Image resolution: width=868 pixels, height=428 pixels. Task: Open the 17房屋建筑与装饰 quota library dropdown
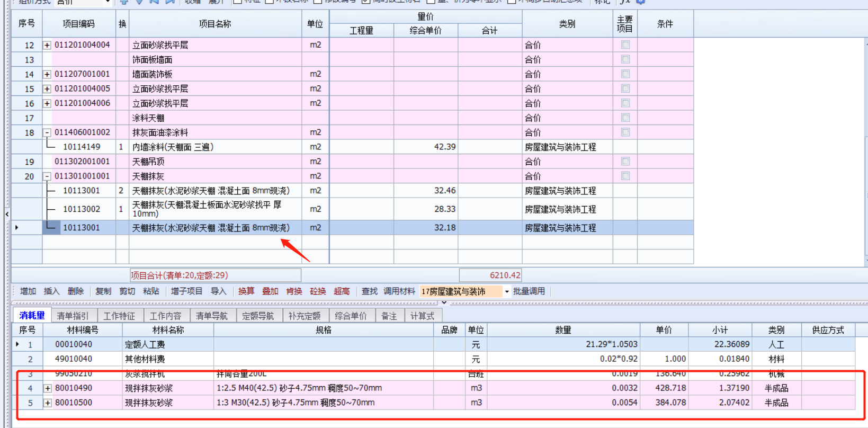[507, 291]
